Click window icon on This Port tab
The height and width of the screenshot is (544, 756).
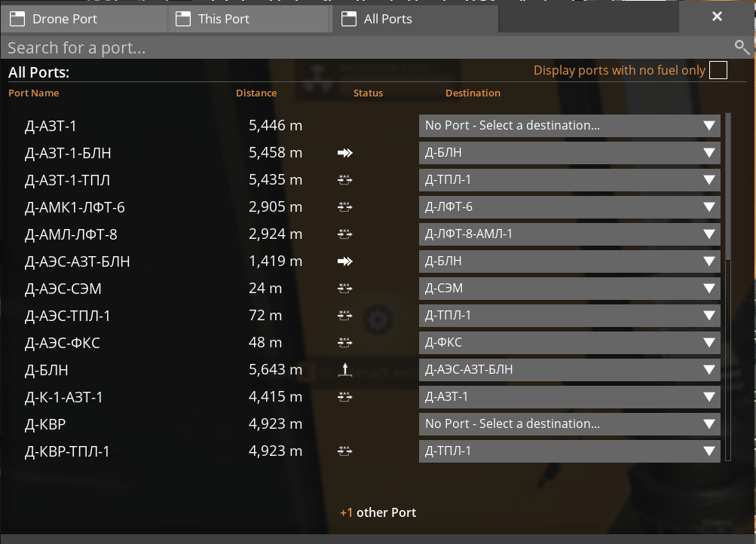click(x=182, y=19)
